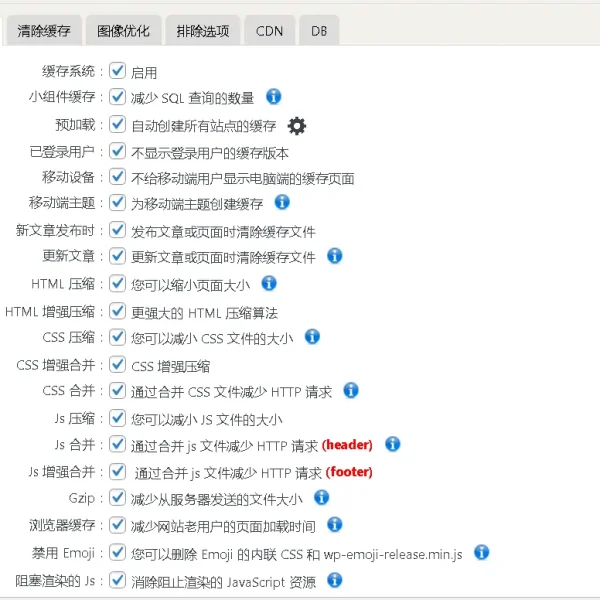Image resolution: width=600 pixels, height=600 pixels.
Task: Switch to the 图像优化 tab
Action: pos(123,31)
